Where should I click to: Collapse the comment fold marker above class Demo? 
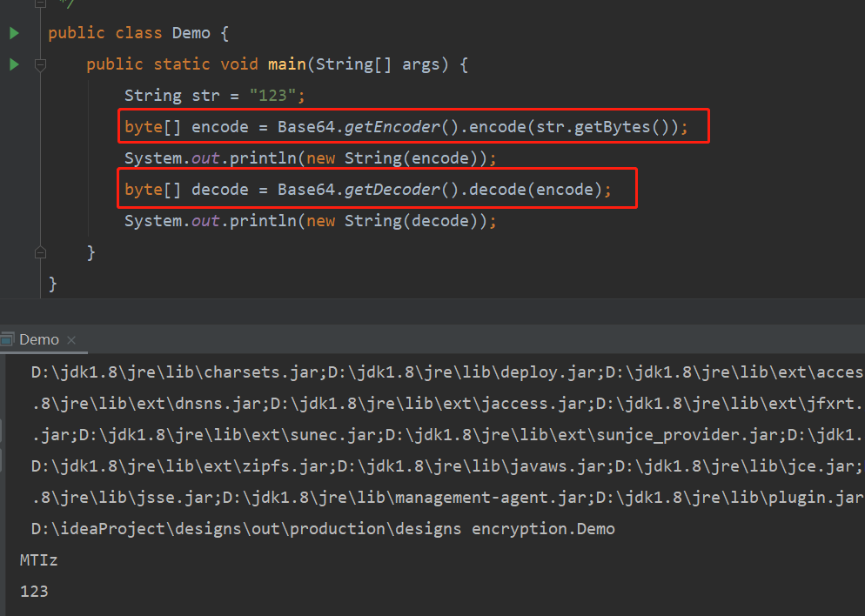coord(40,3)
